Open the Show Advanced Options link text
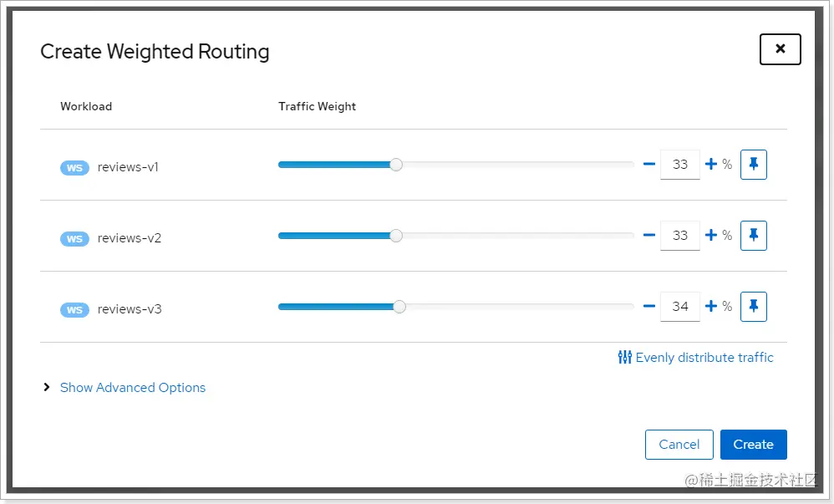834x504 pixels. (x=132, y=388)
